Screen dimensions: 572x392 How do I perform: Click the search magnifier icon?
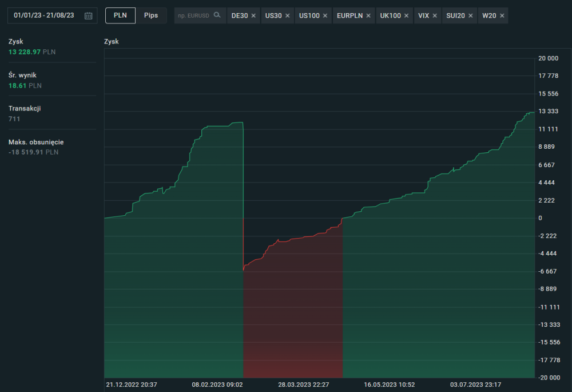(217, 15)
